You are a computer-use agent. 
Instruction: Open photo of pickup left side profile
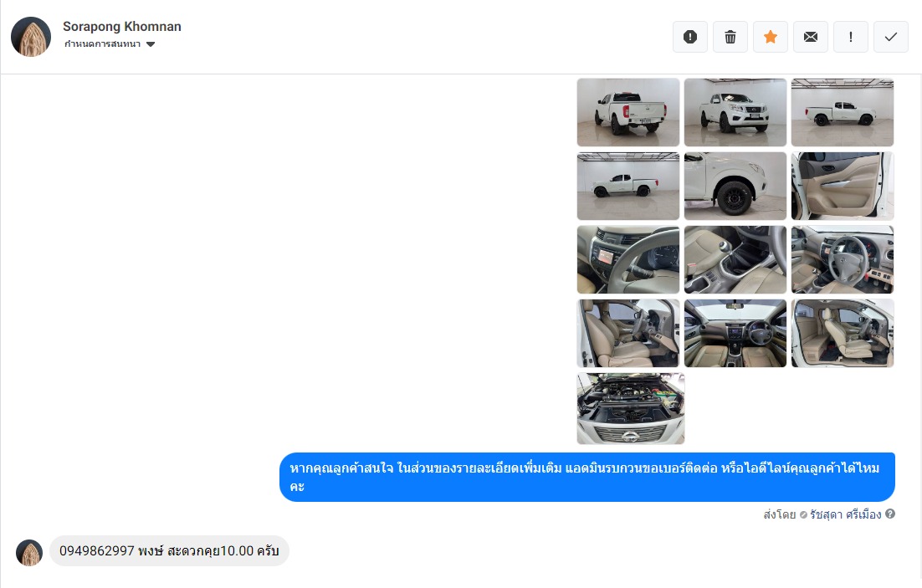(628, 186)
